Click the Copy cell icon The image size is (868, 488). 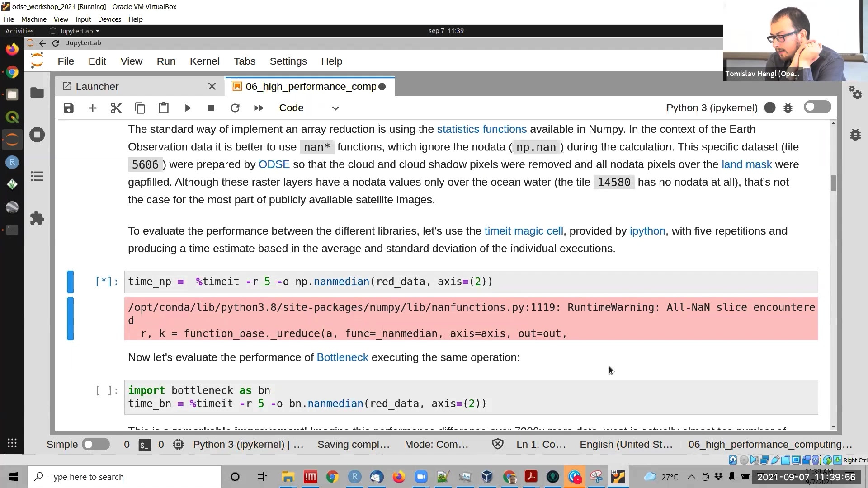pyautogui.click(x=140, y=108)
